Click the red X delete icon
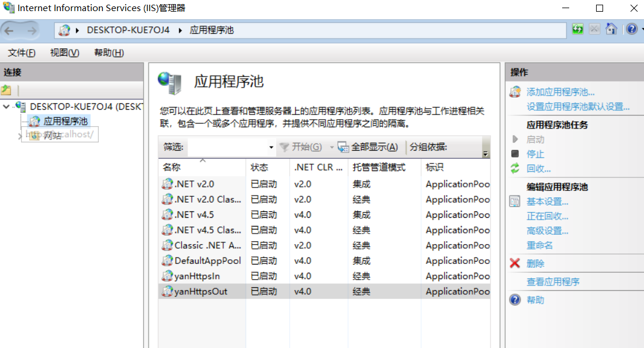 tap(515, 263)
